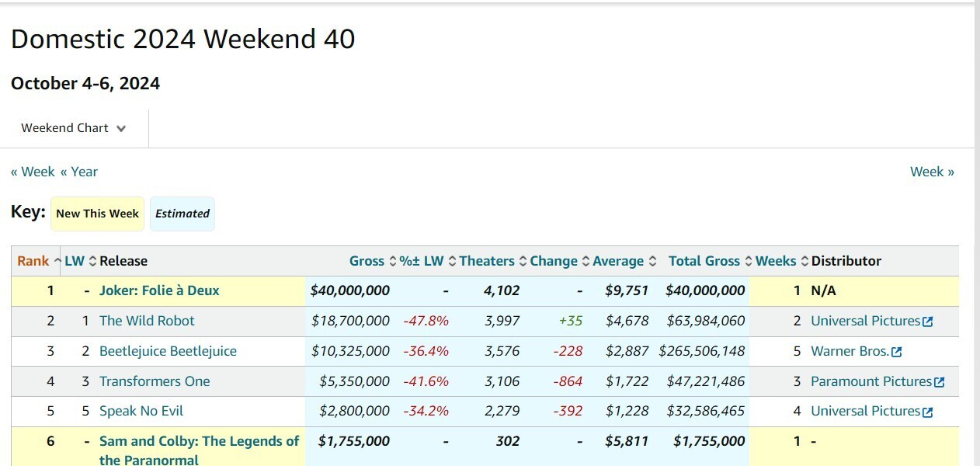This screenshot has width=980, height=466.
Task: Click external link icon beside Paramount Pictures
Action: pyautogui.click(x=940, y=382)
